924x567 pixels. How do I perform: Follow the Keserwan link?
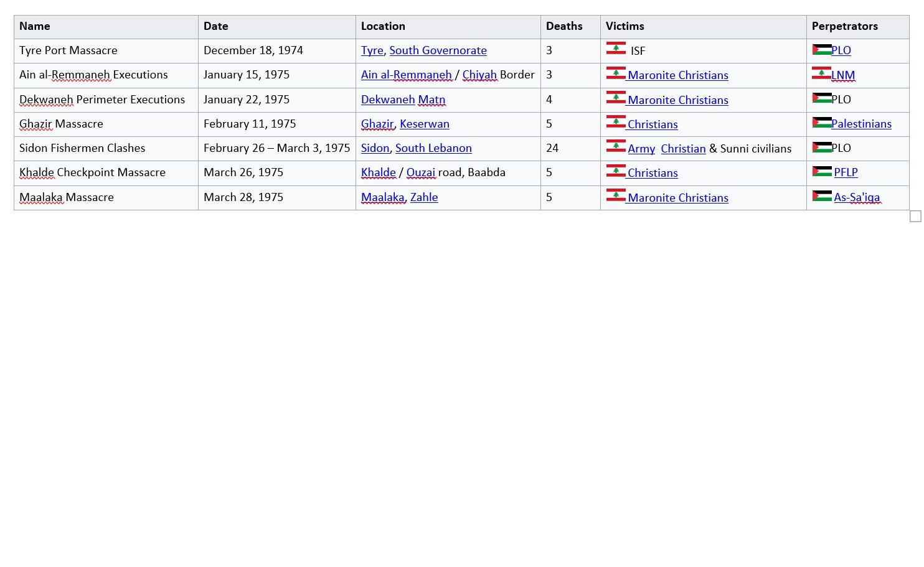(x=425, y=124)
